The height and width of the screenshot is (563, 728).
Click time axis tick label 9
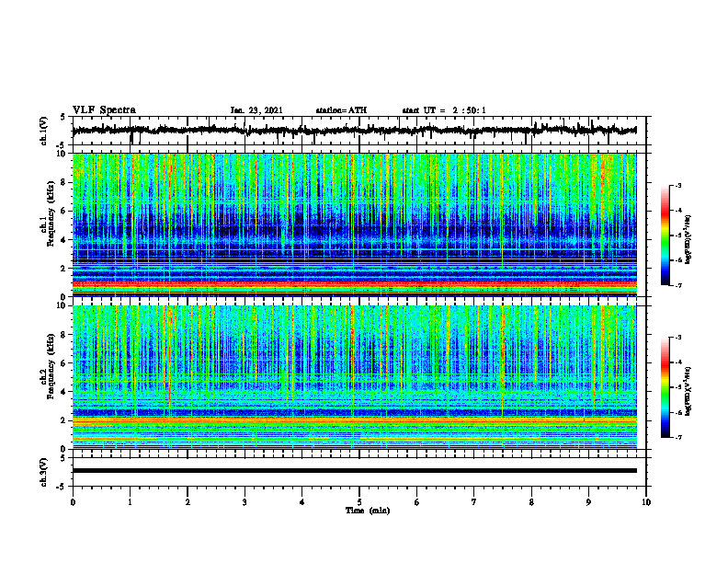pyautogui.click(x=588, y=502)
